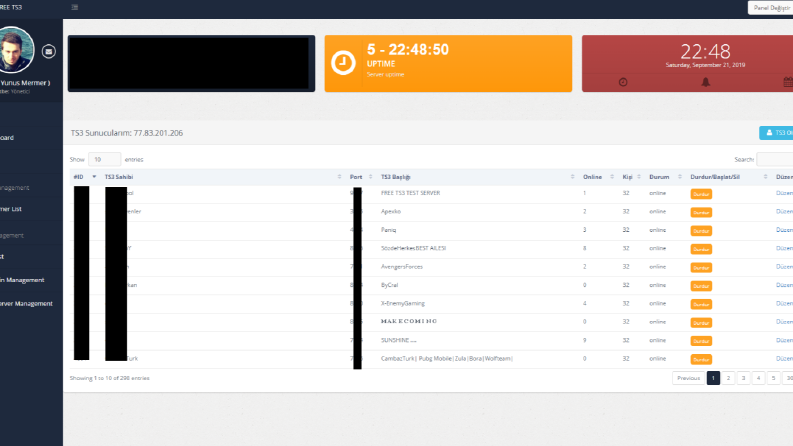The image size is (793, 446).
Task: Click Durdur for the Apexko server
Action: (701, 212)
